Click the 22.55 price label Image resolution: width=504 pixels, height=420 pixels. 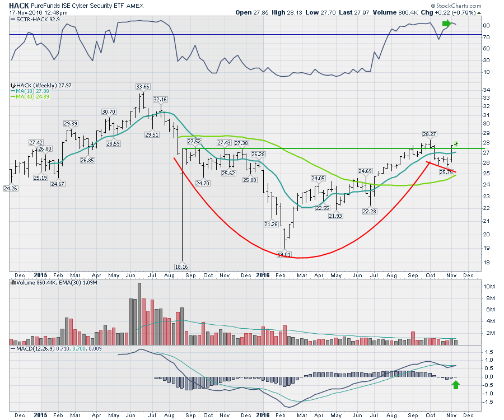tap(323, 208)
